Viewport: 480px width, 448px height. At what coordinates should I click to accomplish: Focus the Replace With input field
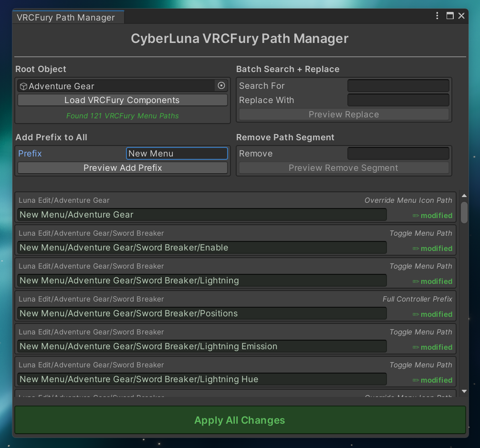[398, 100]
